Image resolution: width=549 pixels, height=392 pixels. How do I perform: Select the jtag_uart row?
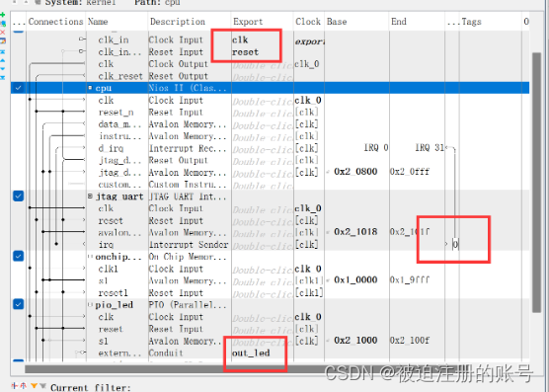(x=270, y=196)
